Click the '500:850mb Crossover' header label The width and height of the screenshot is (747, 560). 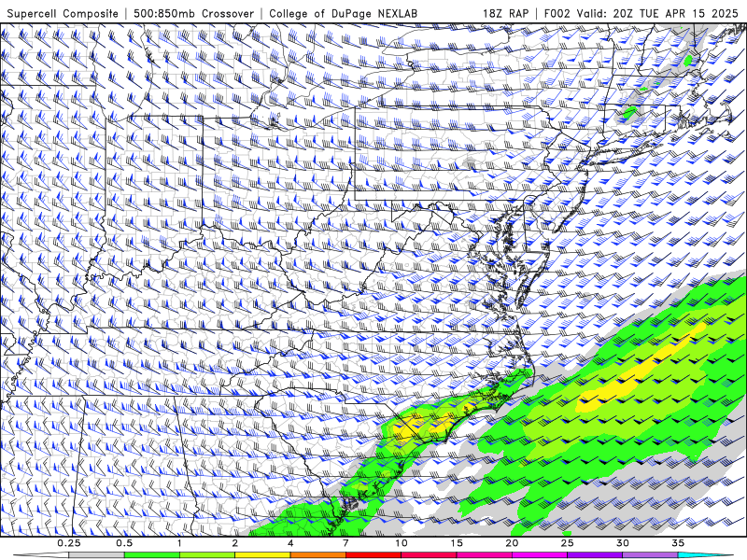[x=194, y=13]
